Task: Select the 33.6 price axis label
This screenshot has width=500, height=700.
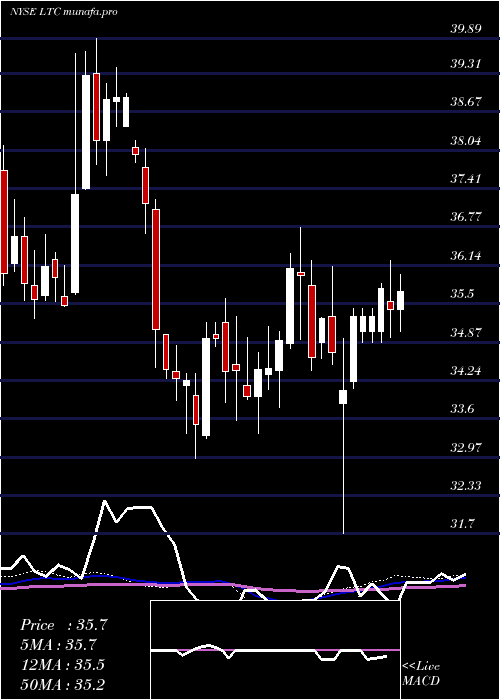Action: [x=463, y=409]
